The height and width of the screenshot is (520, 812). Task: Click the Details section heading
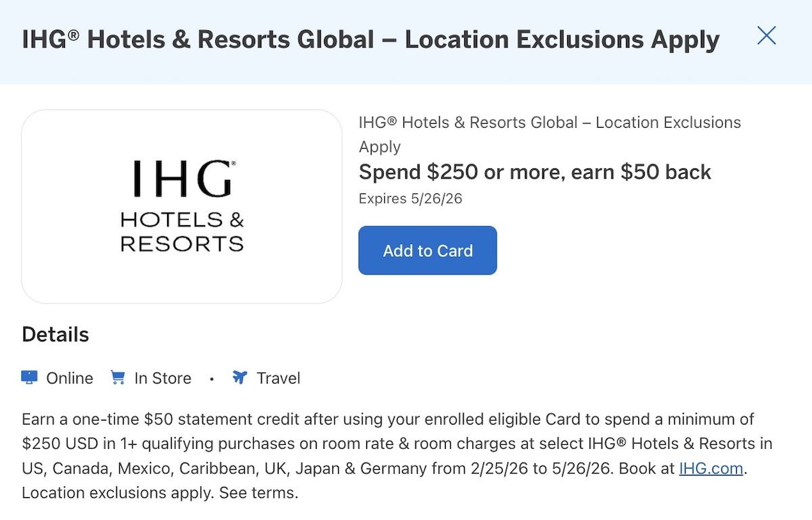pyautogui.click(x=55, y=335)
